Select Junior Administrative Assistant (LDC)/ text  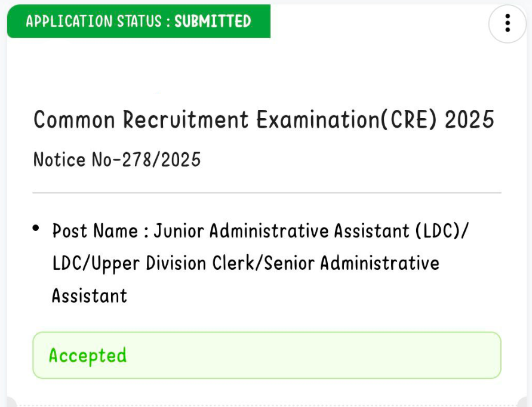(x=311, y=231)
